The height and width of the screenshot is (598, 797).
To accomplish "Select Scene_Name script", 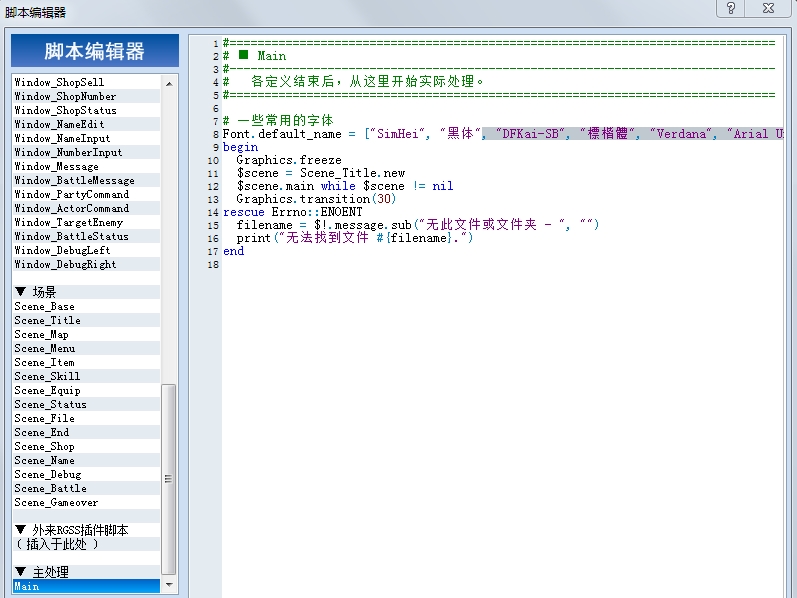I will pyautogui.click(x=86, y=460).
